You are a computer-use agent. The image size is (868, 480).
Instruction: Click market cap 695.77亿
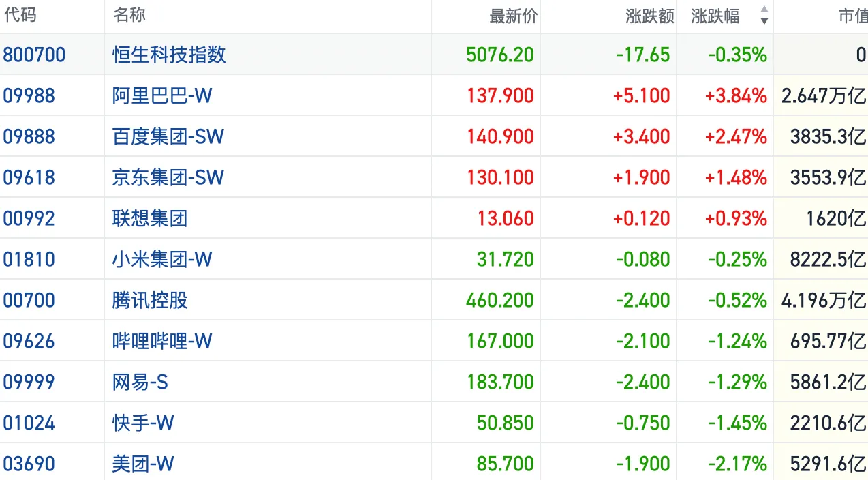pos(828,341)
